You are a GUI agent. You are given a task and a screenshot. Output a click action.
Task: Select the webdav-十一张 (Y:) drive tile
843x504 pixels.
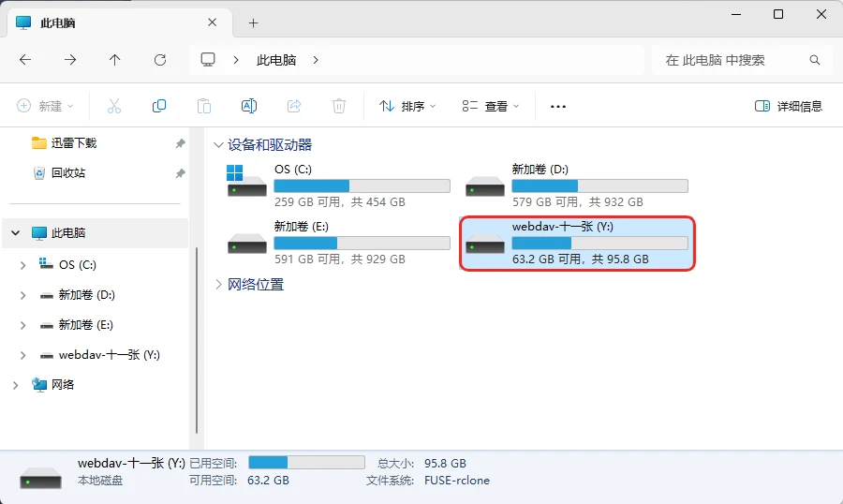point(577,244)
